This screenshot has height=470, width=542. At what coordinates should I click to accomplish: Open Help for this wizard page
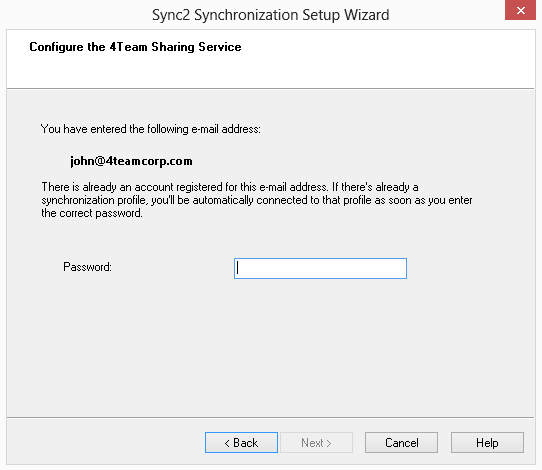[487, 442]
